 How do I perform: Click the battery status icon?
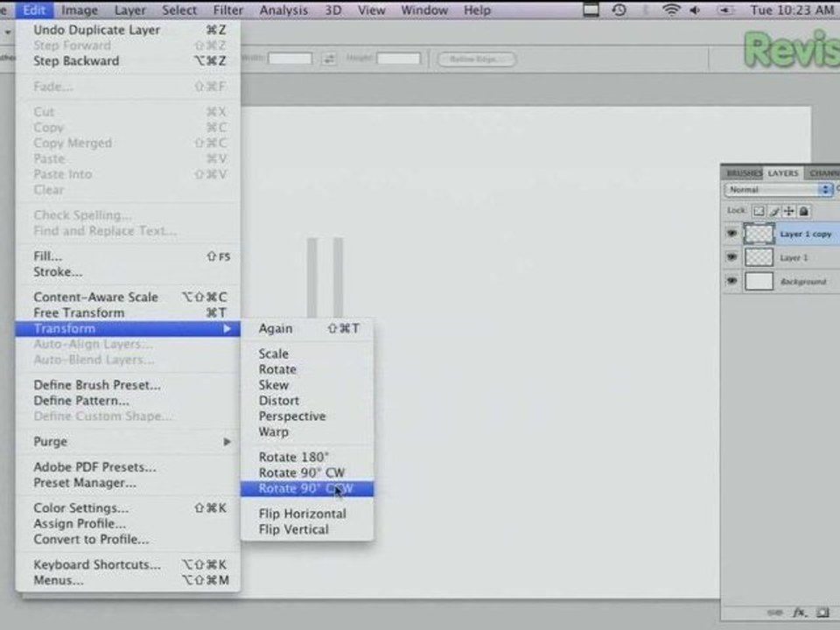(x=726, y=10)
